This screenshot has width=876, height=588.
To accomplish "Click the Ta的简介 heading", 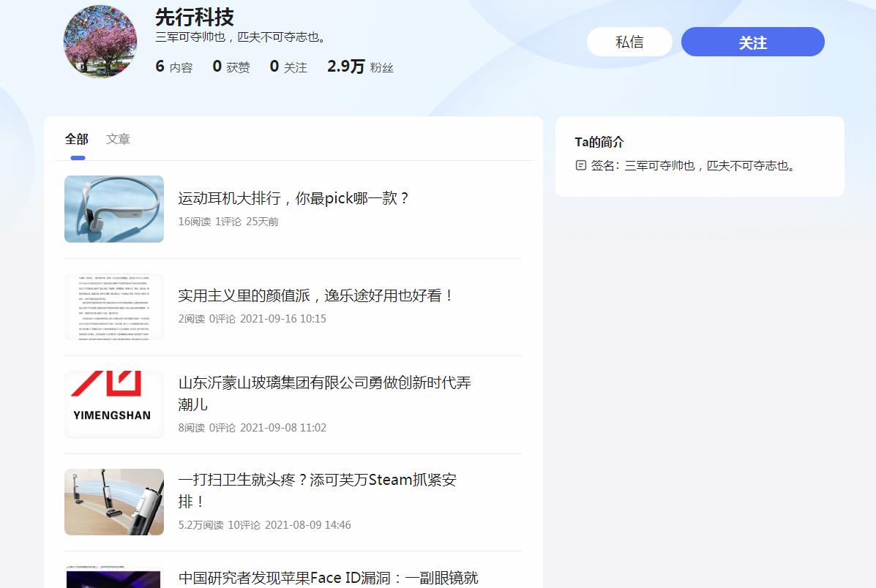I will 599,142.
